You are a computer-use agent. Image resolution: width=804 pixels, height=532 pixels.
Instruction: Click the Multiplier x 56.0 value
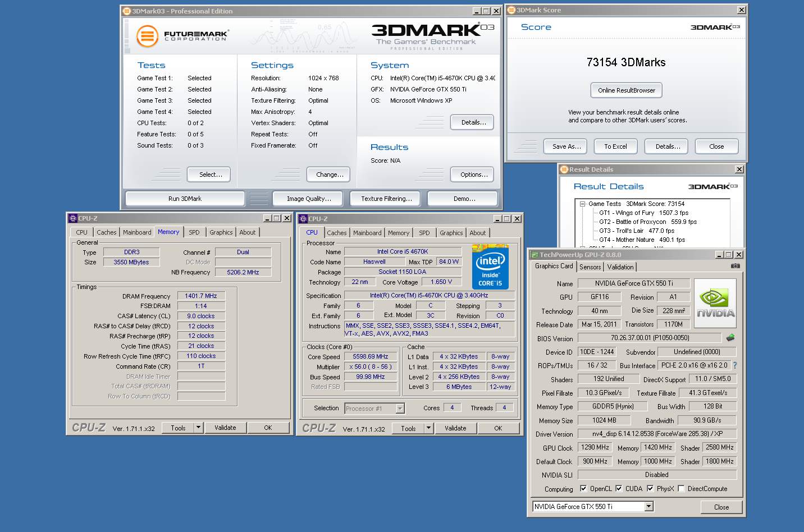point(371,366)
